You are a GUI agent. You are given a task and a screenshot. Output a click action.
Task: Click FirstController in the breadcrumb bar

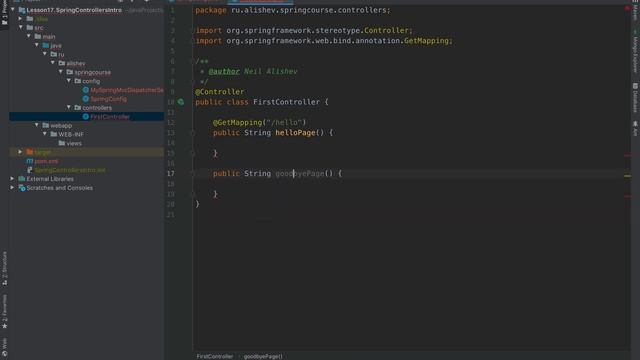[215, 356]
